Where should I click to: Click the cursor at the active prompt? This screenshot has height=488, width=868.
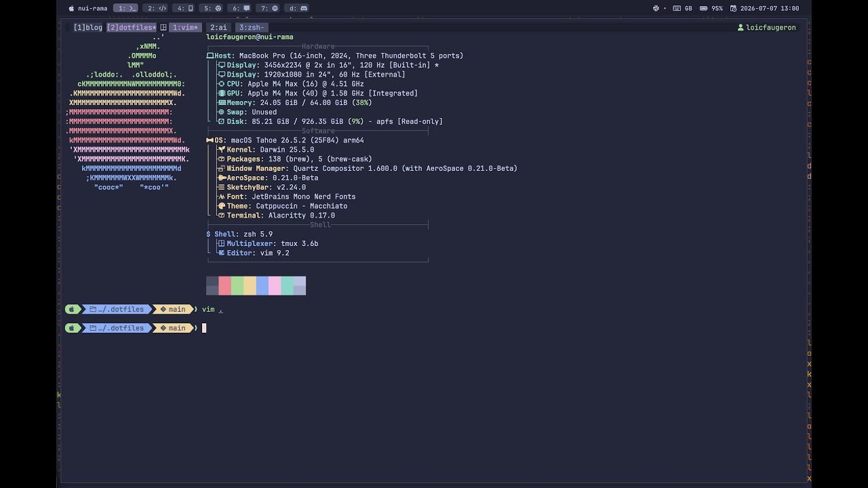point(204,328)
